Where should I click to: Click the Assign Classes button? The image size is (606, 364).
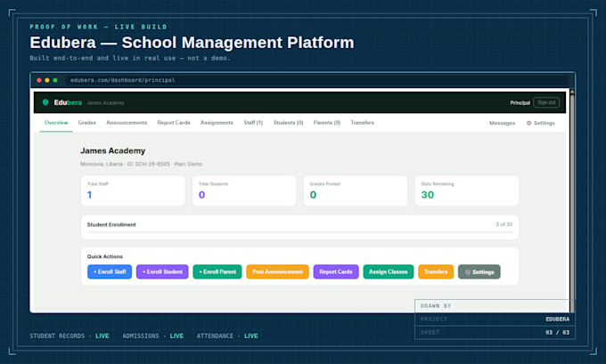pos(388,271)
